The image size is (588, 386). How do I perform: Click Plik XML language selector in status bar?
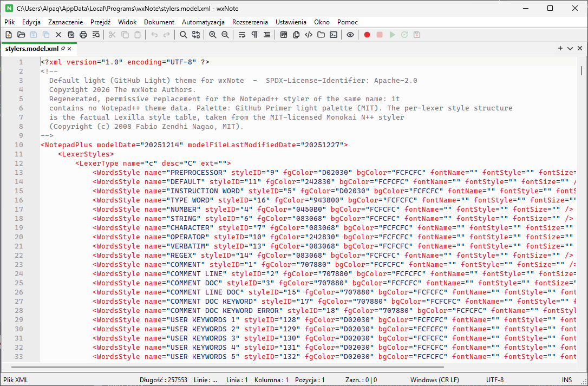click(16, 380)
